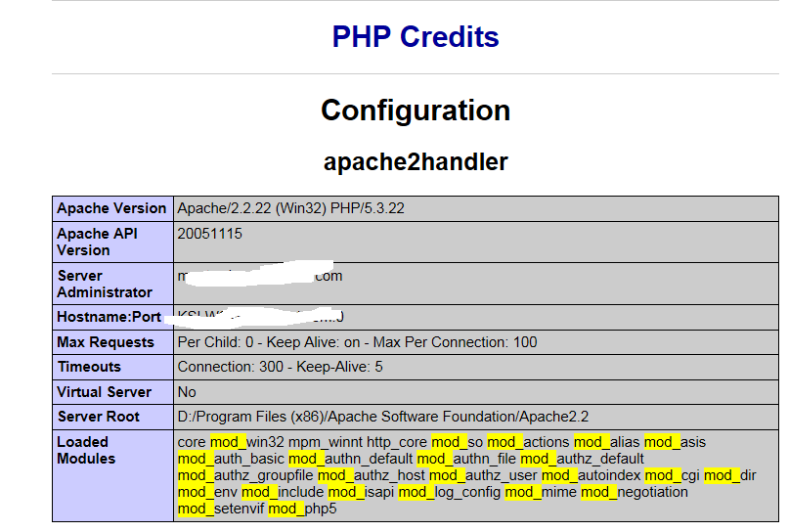Click the mod_isapi module name

pos(361,492)
